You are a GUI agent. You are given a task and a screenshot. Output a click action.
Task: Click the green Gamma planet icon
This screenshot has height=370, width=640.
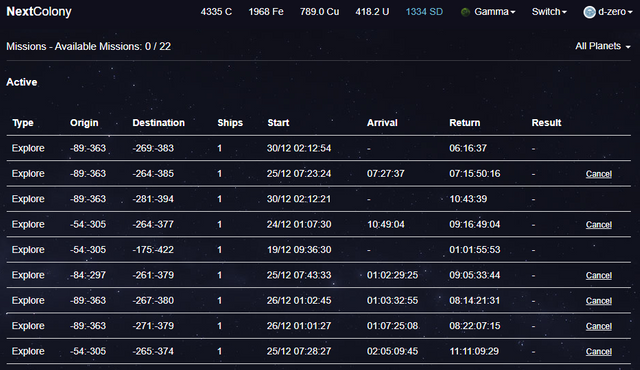point(465,12)
